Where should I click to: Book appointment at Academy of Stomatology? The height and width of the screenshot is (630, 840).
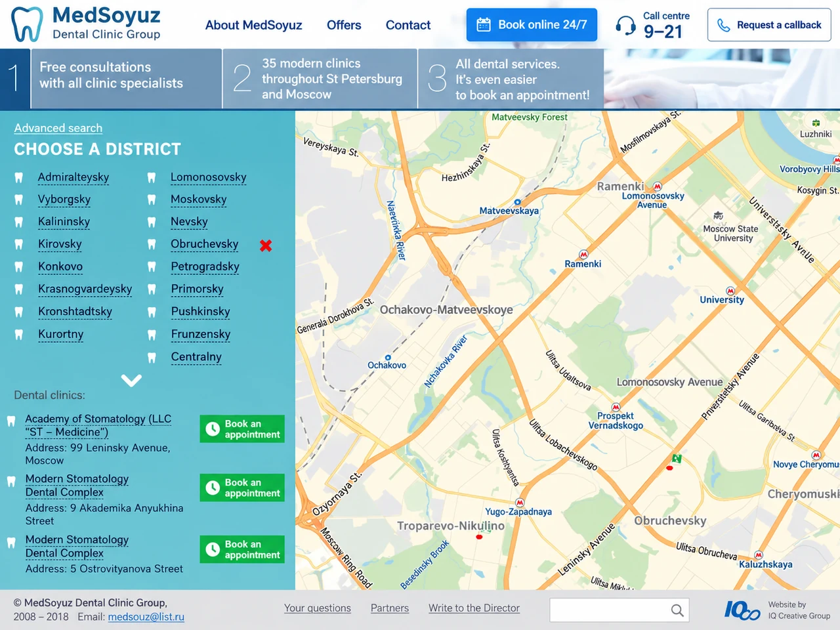[x=242, y=429]
